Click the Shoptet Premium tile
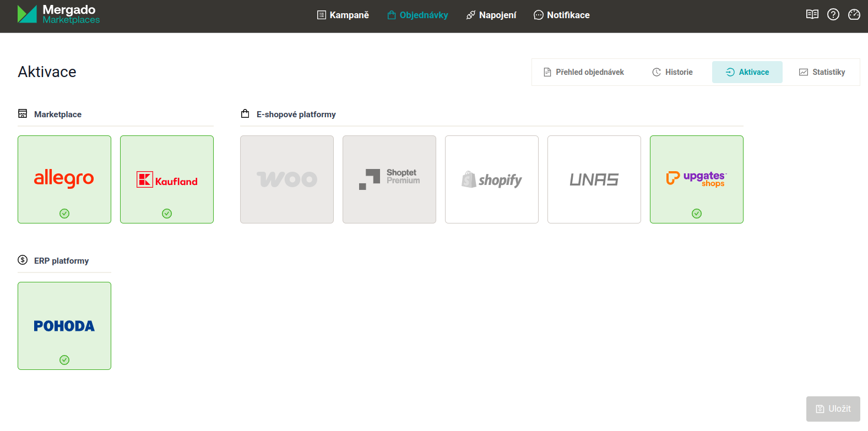This screenshot has height=431, width=868. pyautogui.click(x=389, y=179)
